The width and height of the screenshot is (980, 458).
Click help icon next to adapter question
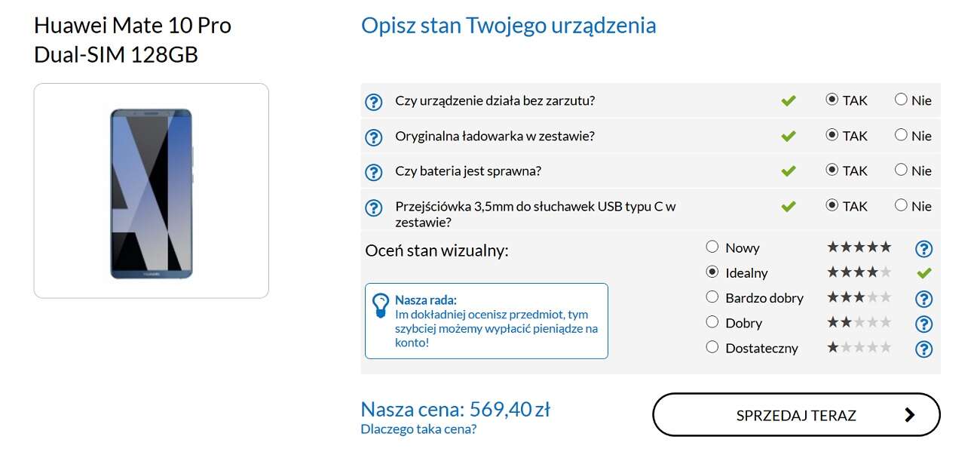click(374, 207)
